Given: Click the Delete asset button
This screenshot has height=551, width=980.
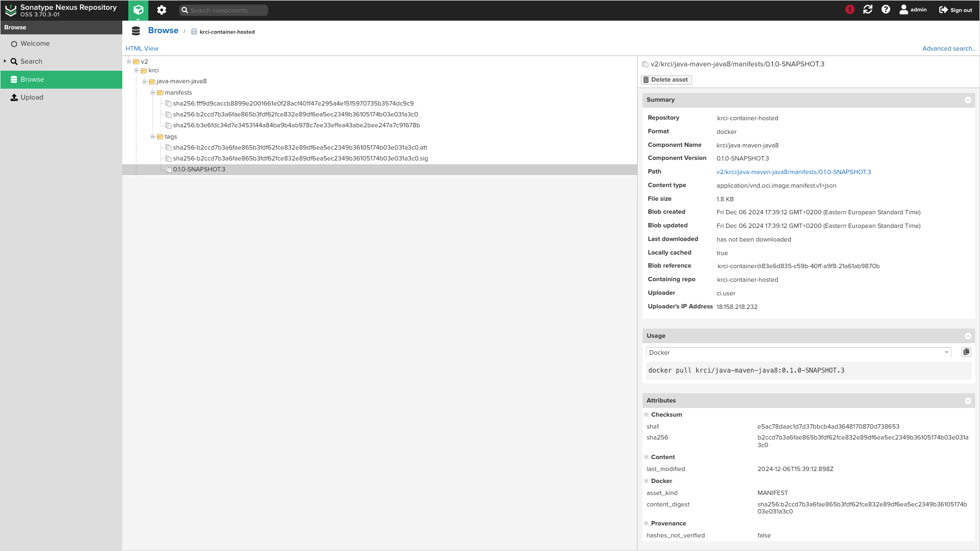Looking at the screenshot, I should [665, 79].
